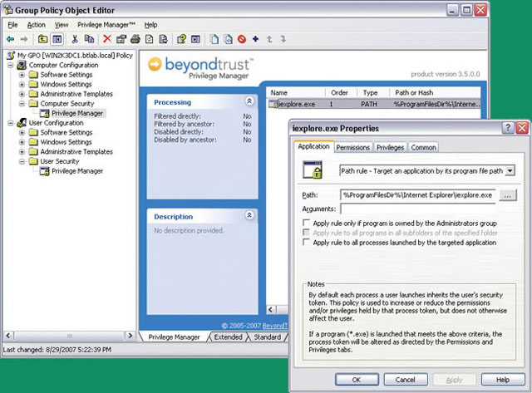Select the Standard bottom tab
The image size is (532, 393).
coord(268,337)
